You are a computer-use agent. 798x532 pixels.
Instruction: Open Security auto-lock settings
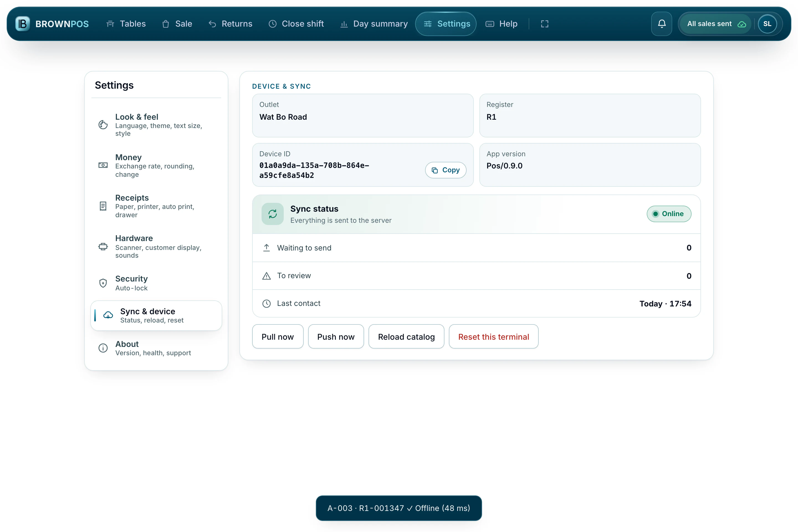coord(156,283)
